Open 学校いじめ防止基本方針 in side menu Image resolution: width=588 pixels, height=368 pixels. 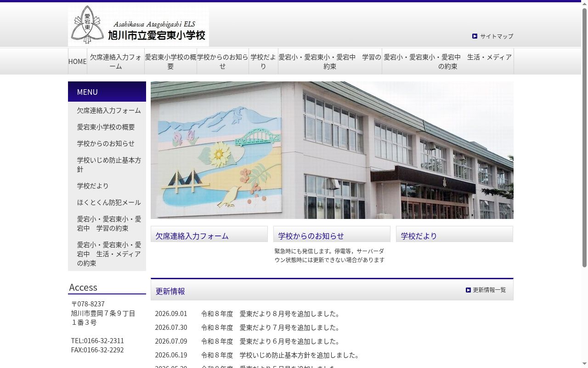click(109, 165)
